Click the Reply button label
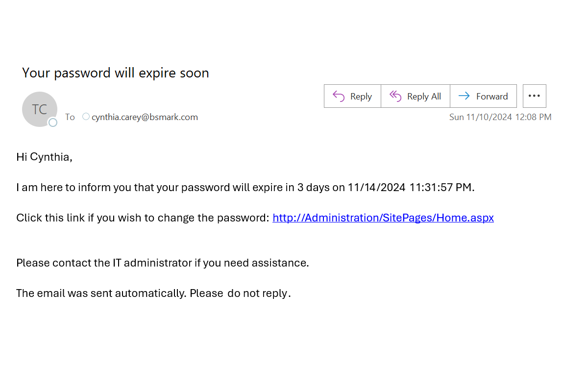588x392 pixels. point(361,97)
